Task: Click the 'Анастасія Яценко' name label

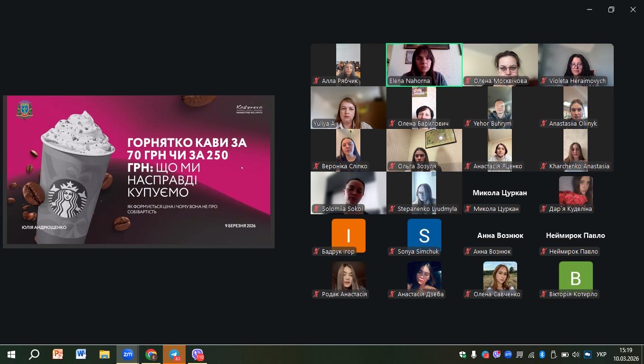Action: 498,166
